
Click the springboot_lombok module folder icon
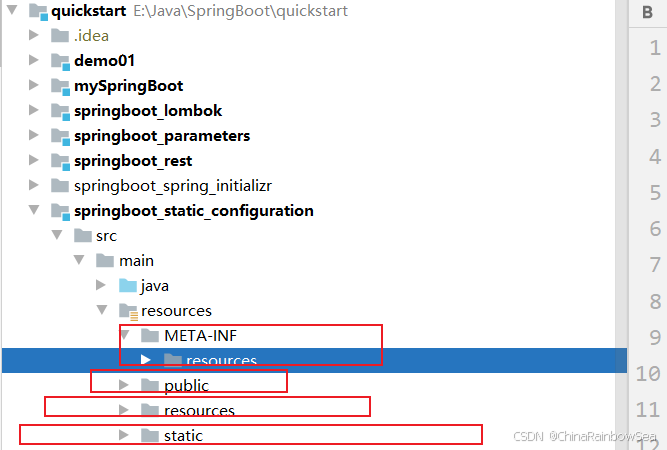(x=60, y=111)
